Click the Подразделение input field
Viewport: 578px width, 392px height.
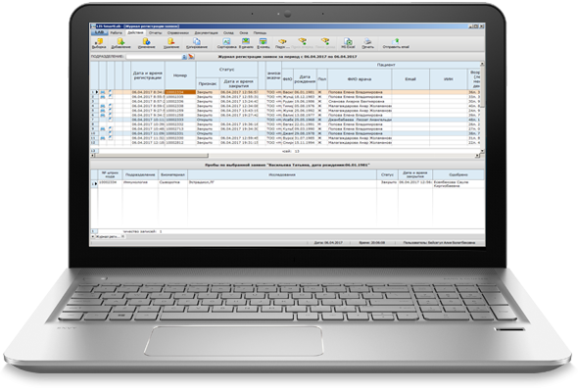(x=154, y=57)
